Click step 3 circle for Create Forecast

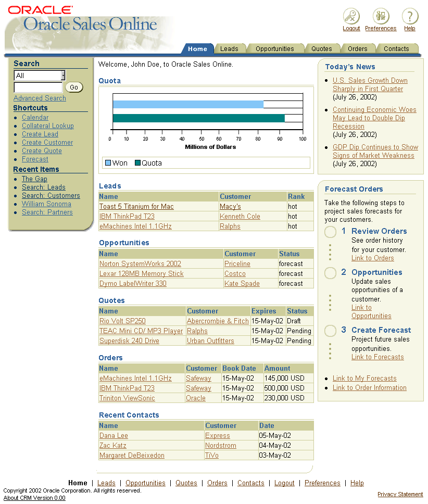coord(330,331)
